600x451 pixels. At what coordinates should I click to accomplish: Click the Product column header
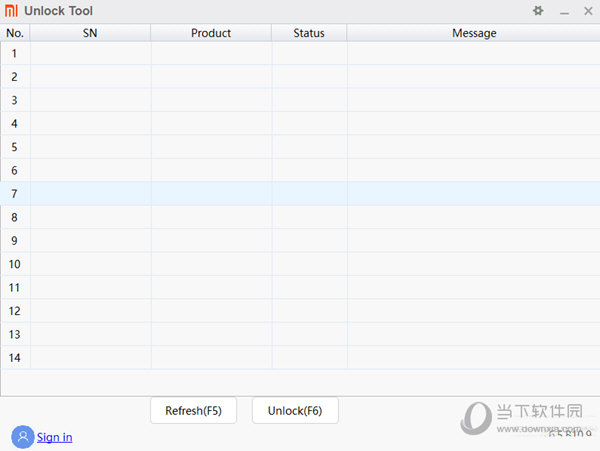click(211, 33)
